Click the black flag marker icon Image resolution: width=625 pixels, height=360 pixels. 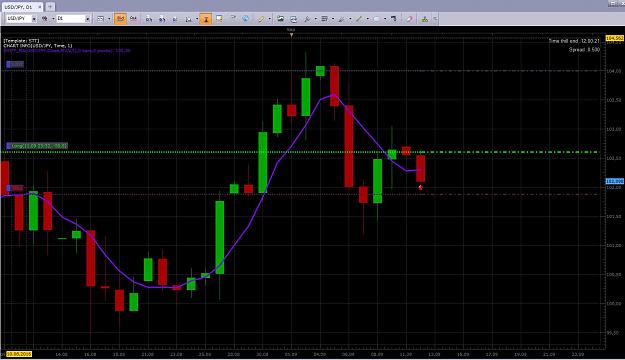point(394,19)
